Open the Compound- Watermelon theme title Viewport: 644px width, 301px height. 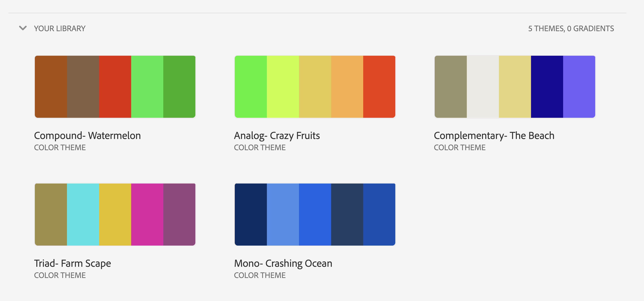[87, 136]
